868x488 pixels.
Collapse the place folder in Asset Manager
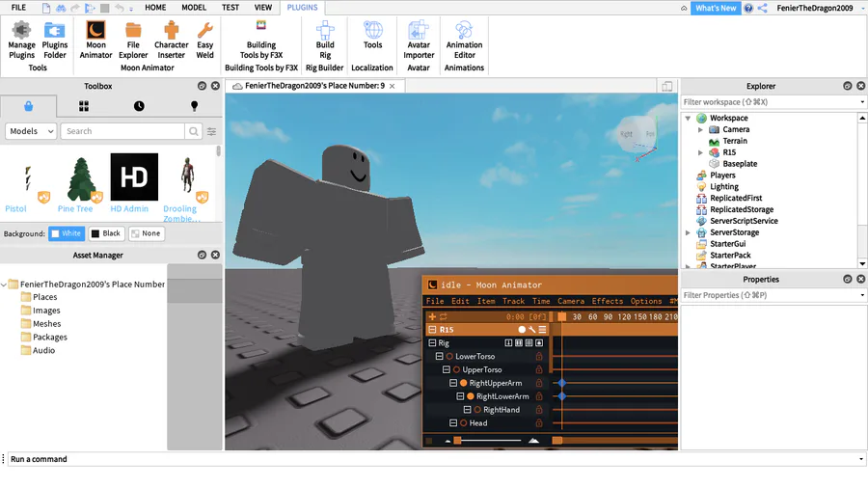coord(4,285)
